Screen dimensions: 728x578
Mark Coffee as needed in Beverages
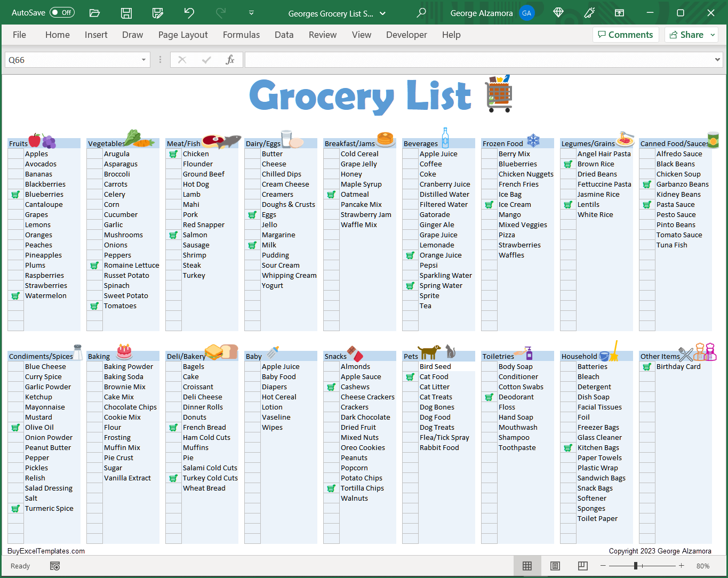point(410,164)
